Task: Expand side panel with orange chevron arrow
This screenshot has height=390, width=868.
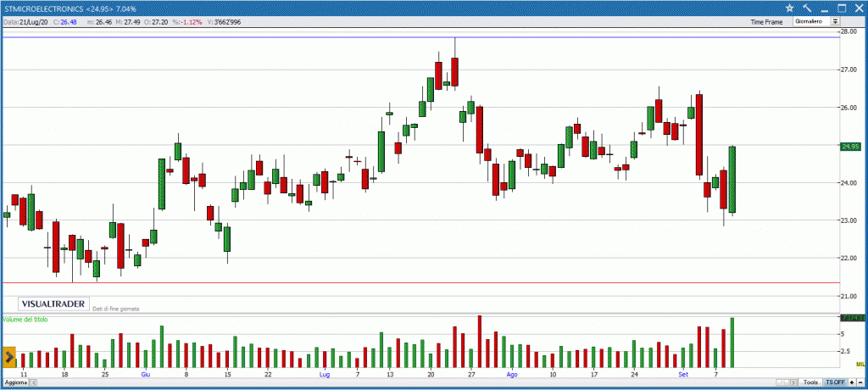Action: click(9, 358)
